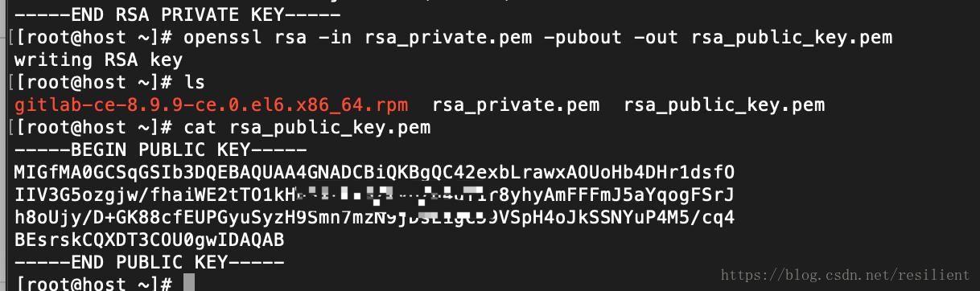Click the END RSA PRIVATE KEY line
Screen dimensions: 980x291
pos(178,14)
